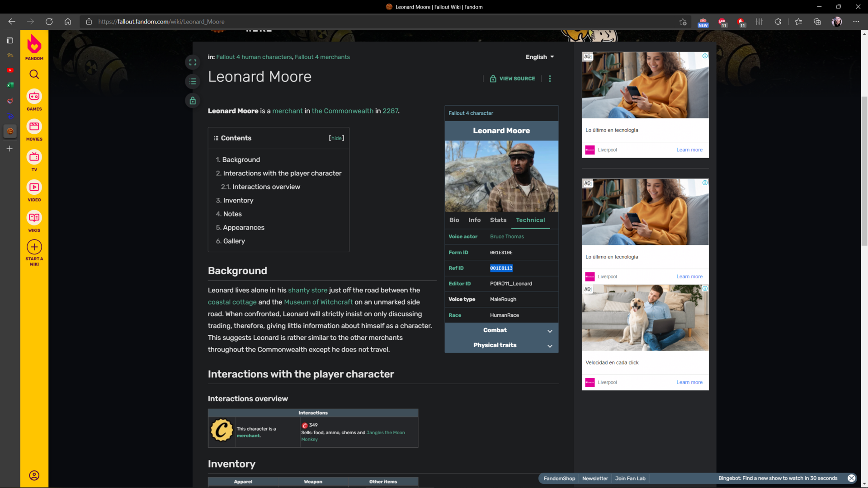Open the 2287 year link
The height and width of the screenshot is (488, 868).
(390, 111)
